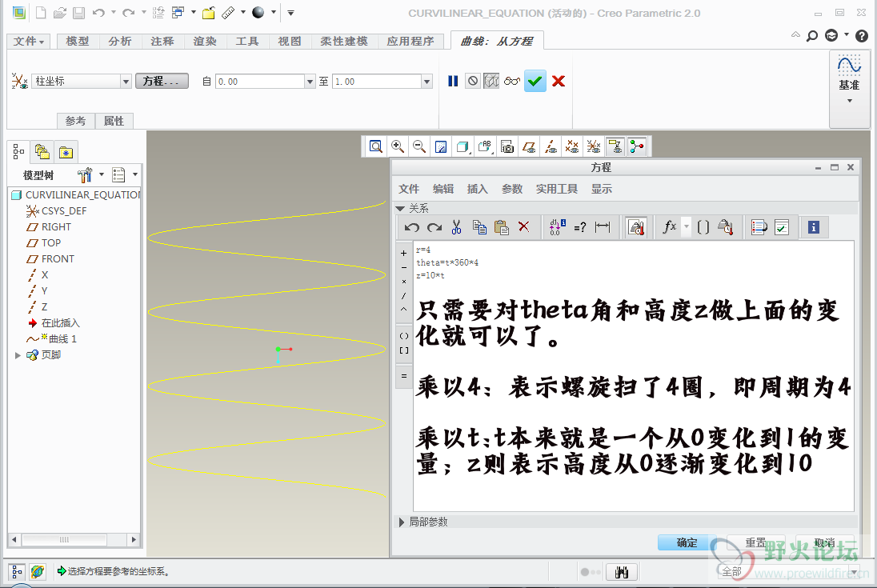Screen dimensions: 877x588
Task: Toggle datum axis display icon
Action: pyautogui.click(x=551, y=146)
